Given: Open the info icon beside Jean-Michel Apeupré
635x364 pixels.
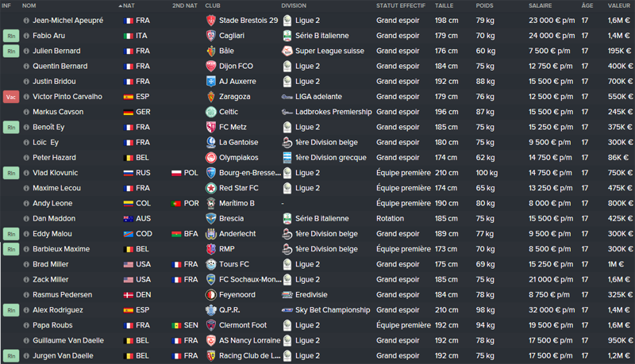Looking at the screenshot, I should [x=26, y=21].
